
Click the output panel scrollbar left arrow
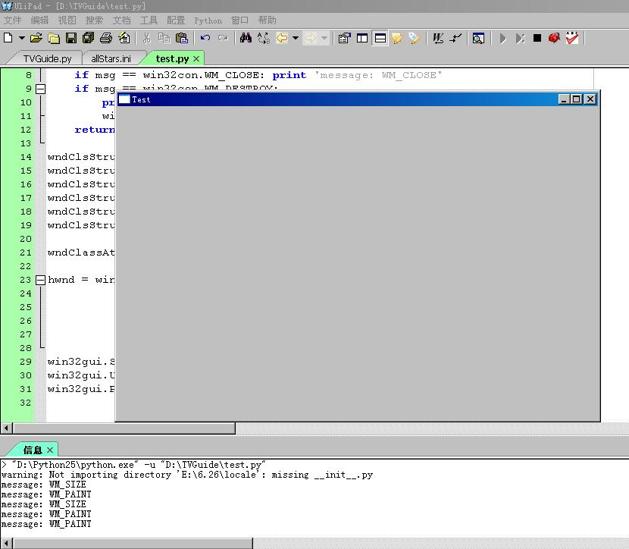(x=6, y=543)
